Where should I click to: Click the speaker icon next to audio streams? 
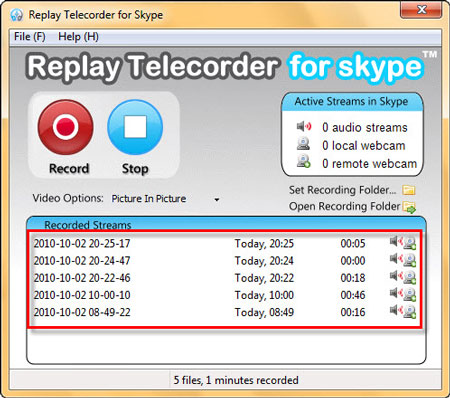(304, 127)
